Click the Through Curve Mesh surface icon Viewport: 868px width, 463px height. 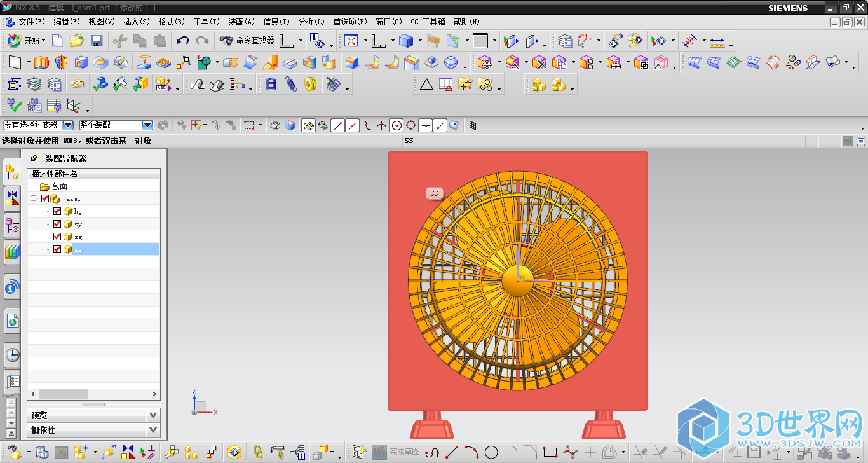(714, 62)
